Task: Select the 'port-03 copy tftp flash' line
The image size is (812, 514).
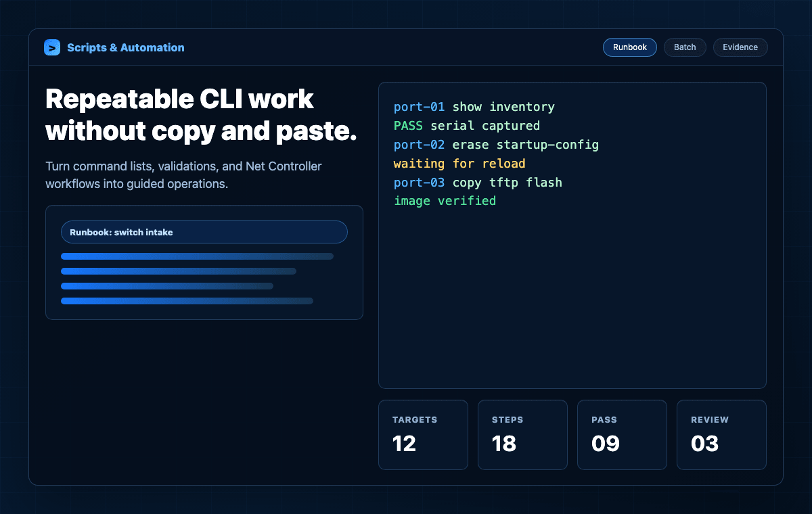Action: coord(478,183)
